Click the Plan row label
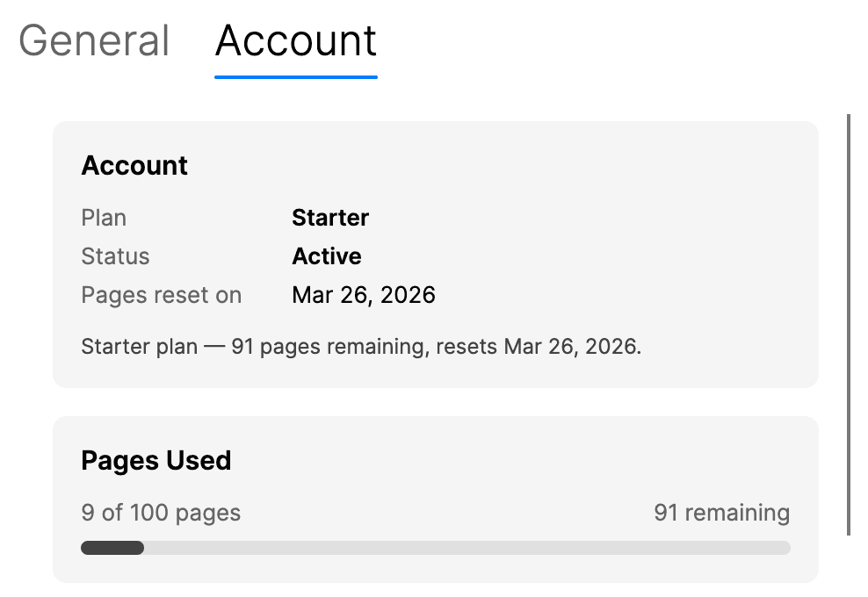 [103, 218]
